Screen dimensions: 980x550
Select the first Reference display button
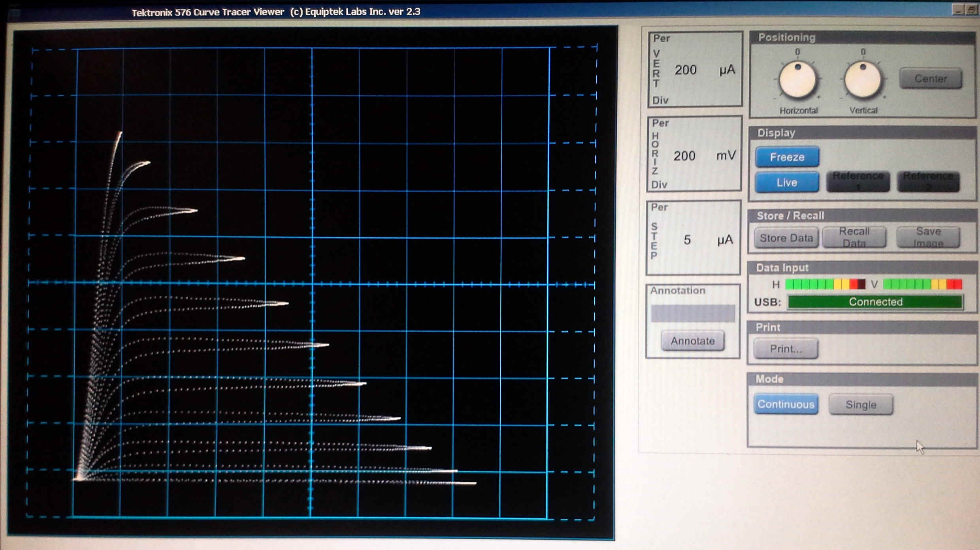click(x=858, y=181)
